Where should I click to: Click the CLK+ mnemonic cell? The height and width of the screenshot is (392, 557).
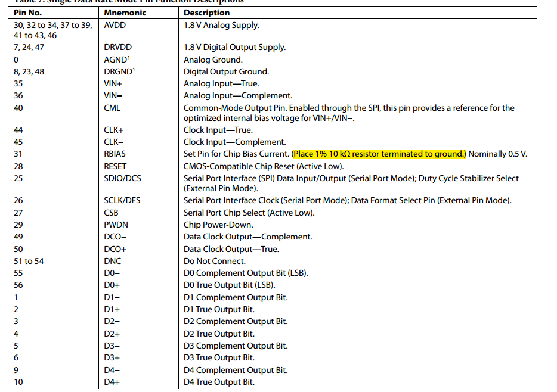[x=114, y=130]
